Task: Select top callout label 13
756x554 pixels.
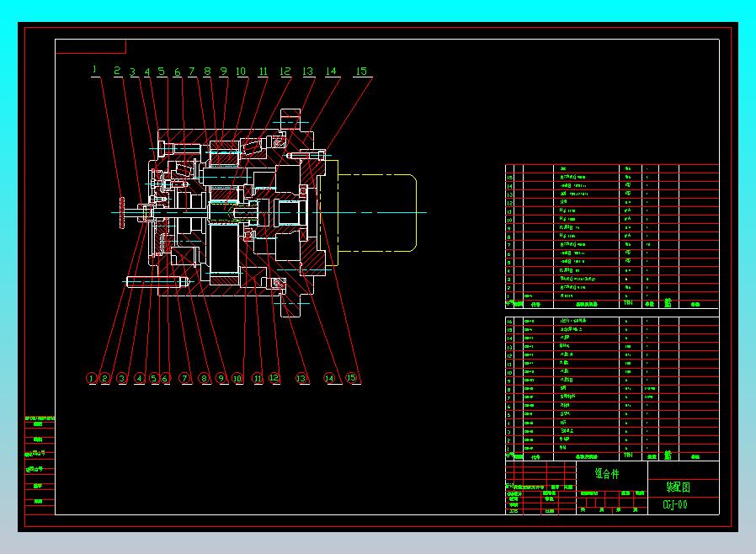Action: pyautogui.click(x=307, y=72)
